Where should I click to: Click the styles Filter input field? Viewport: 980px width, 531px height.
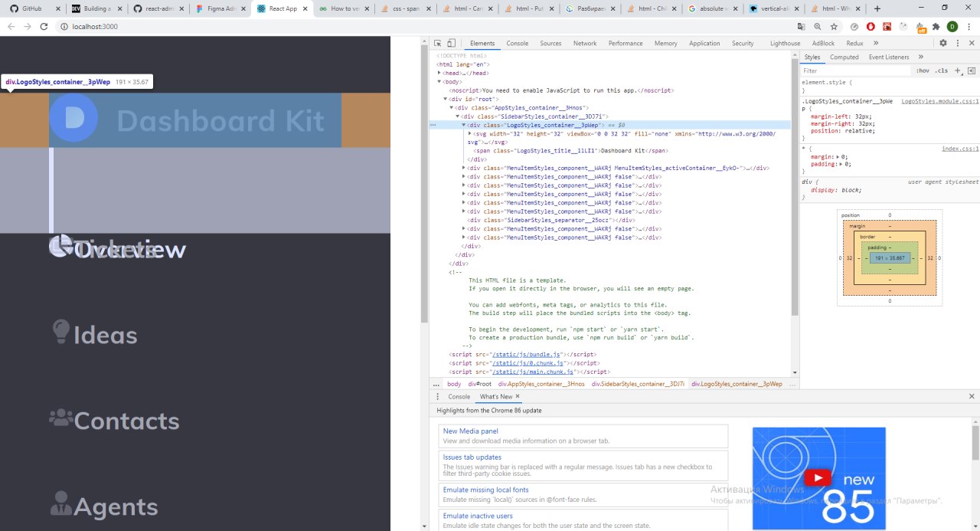pos(856,70)
